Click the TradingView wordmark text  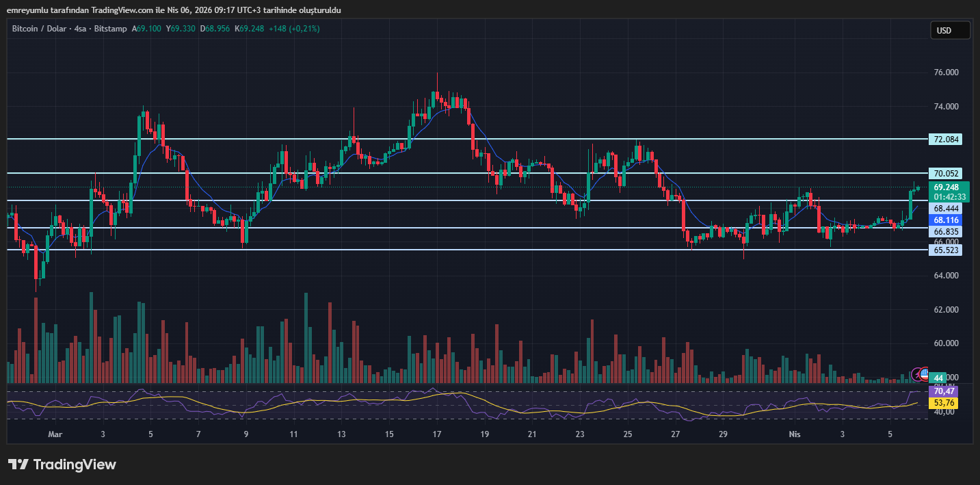pyautogui.click(x=75, y=464)
